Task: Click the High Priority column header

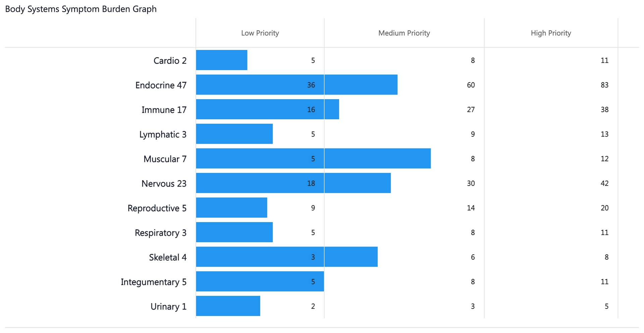Action: 551,33
